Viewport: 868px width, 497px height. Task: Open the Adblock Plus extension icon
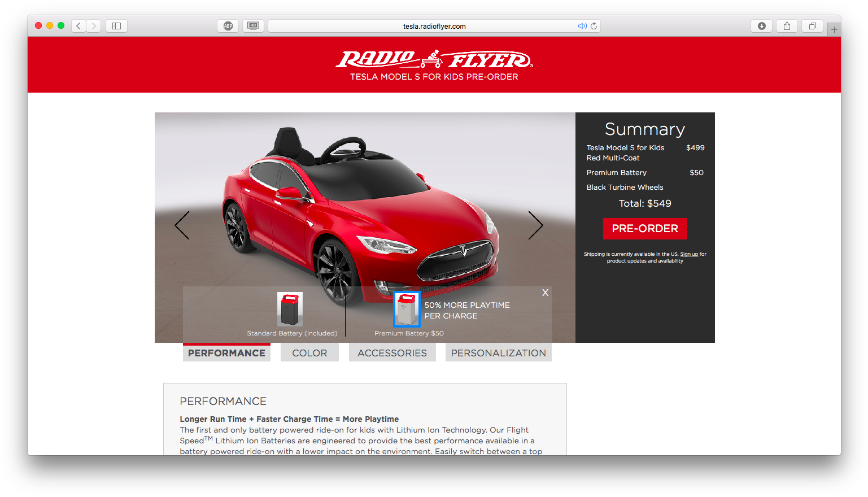(x=228, y=26)
